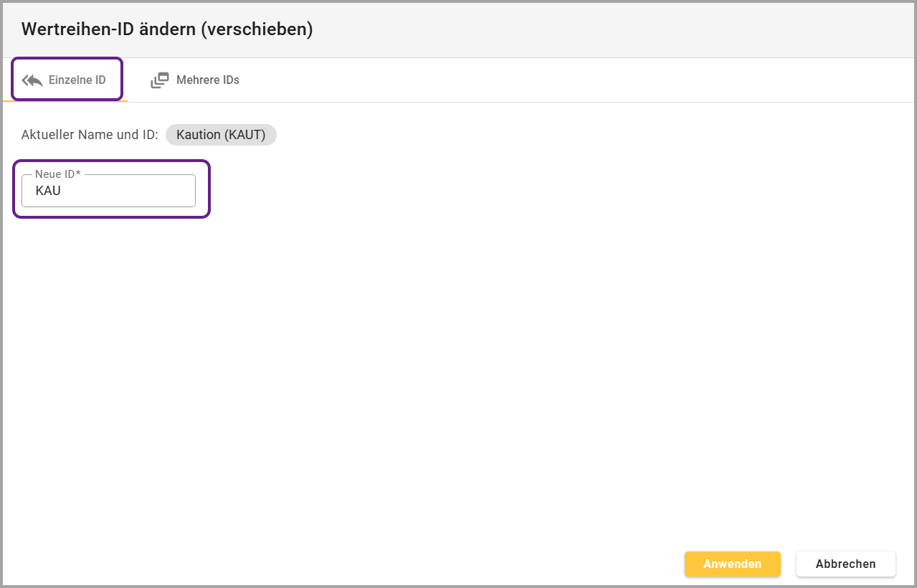Click the blank dialog body area
This screenshot has width=917, height=588.
459,359
